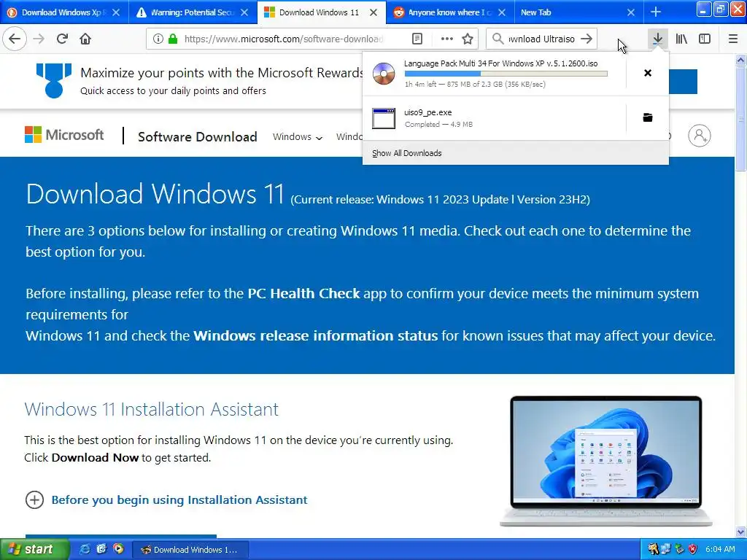This screenshot has height=560, width=747.
Task: Open the Software Download link
Action: [x=197, y=136]
